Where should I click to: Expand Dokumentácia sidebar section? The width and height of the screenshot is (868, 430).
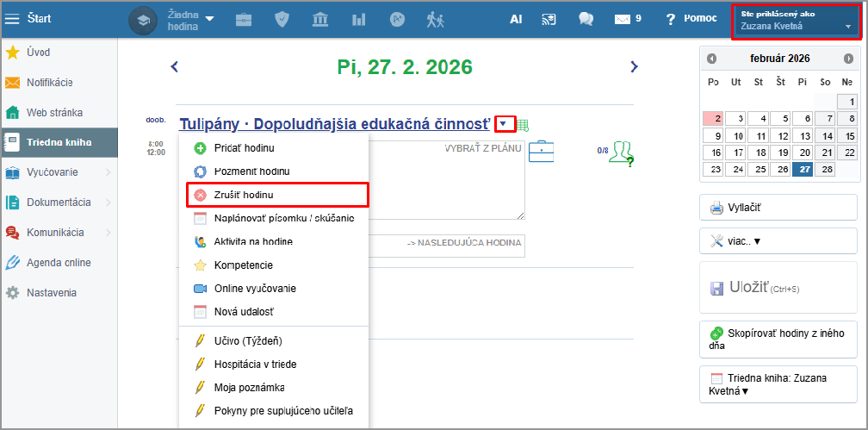[x=59, y=203]
